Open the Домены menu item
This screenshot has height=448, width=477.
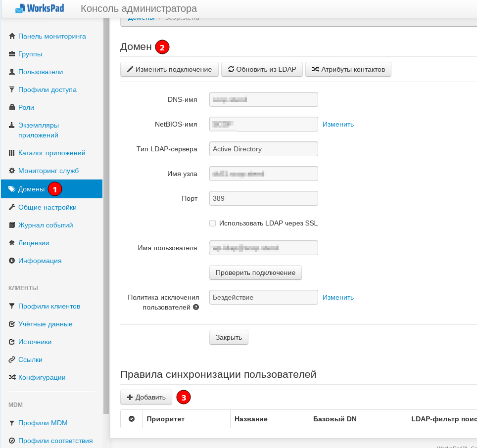pos(31,189)
